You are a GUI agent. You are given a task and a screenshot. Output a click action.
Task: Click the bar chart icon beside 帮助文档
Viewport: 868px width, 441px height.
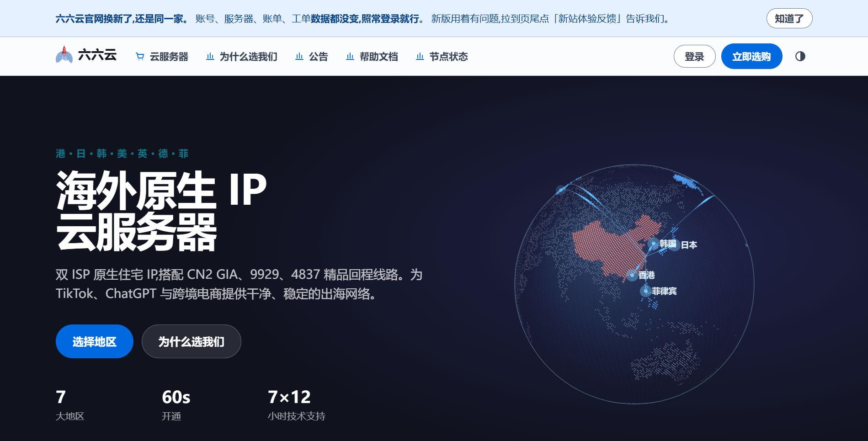pyautogui.click(x=350, y=57)
